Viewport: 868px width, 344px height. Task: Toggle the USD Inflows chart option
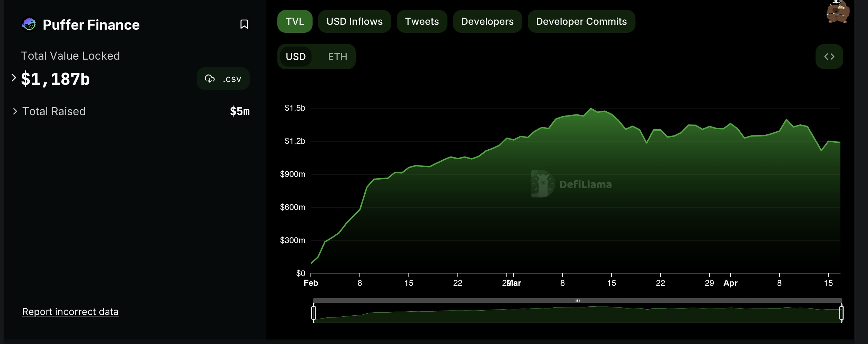pos(354,21)
